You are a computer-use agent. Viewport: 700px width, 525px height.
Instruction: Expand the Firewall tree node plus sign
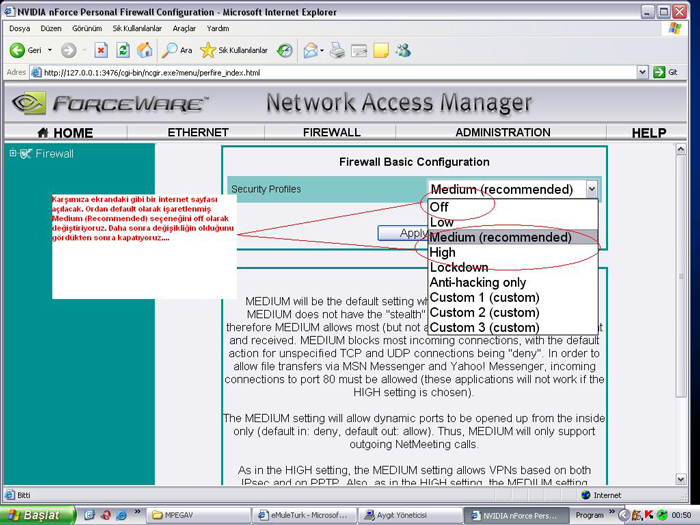click(x=13, y=153)
